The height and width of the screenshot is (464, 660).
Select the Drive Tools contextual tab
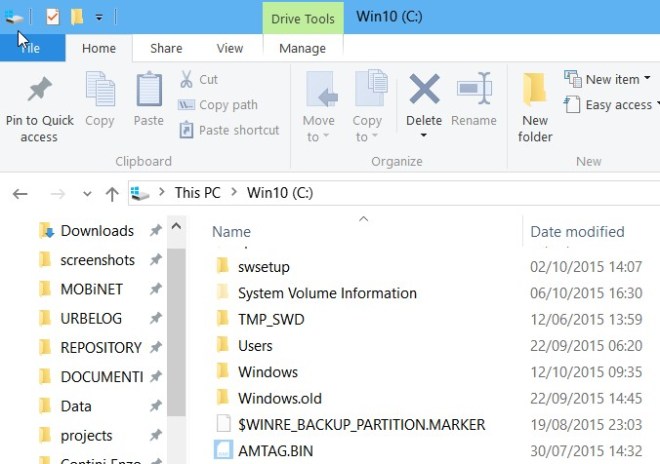tap(303, 19)
